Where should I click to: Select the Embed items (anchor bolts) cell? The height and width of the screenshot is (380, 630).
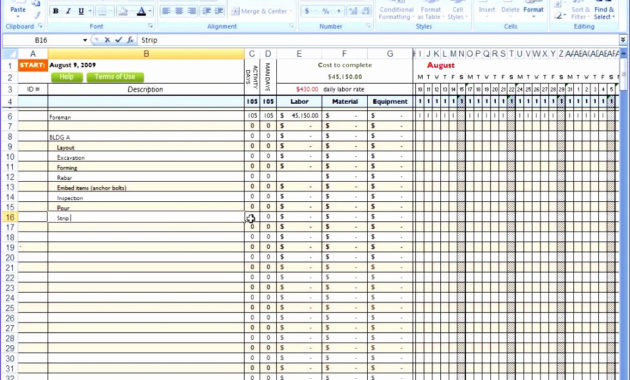pyautogui.click(x=146, y=187)
